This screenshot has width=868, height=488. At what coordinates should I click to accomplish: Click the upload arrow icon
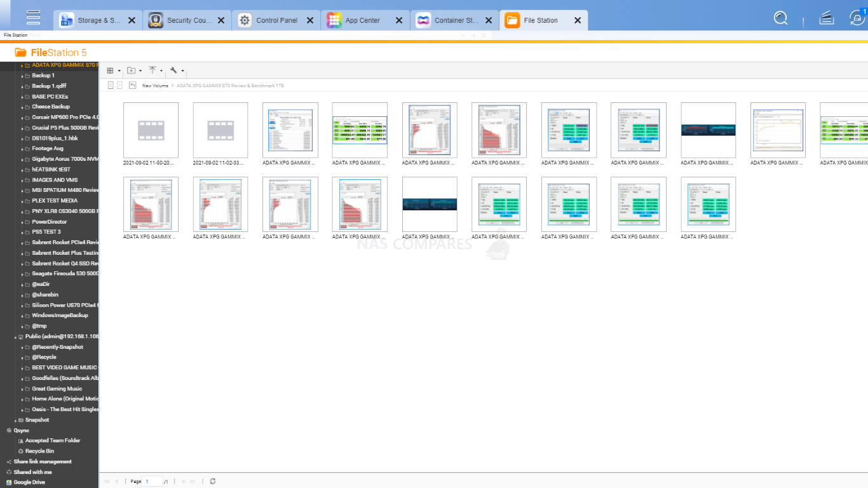[x=153, y=71]
